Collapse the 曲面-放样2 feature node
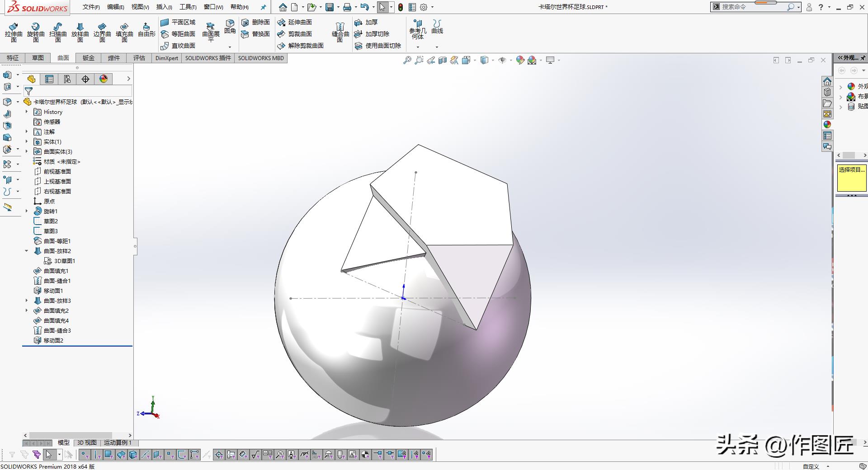The image size is (868, 470). [x=26, y=251]
